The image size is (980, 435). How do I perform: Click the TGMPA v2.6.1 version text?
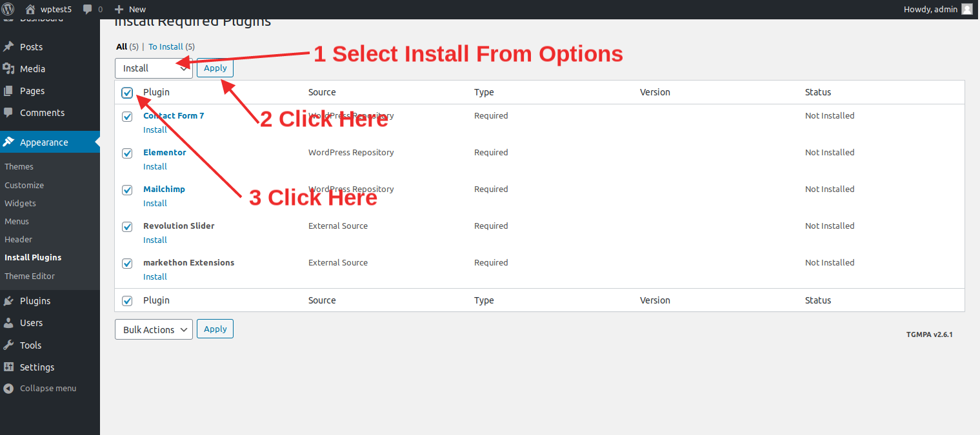coord(929,334)
